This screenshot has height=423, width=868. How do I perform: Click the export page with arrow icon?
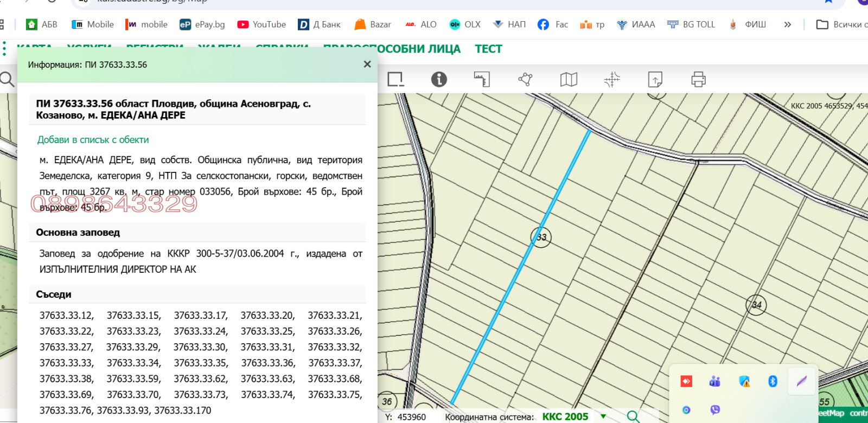[655, 80]
